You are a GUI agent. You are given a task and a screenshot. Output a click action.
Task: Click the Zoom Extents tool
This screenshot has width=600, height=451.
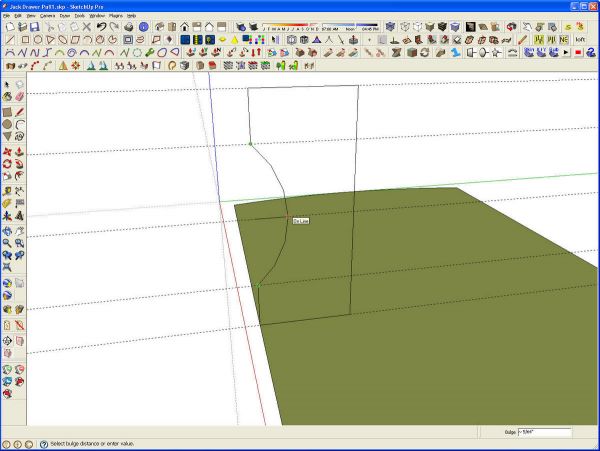pos(7,267)
